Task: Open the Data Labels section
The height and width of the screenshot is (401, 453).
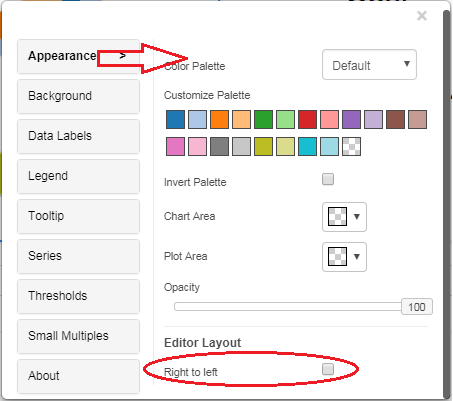Action: click(x=78, y=136)
